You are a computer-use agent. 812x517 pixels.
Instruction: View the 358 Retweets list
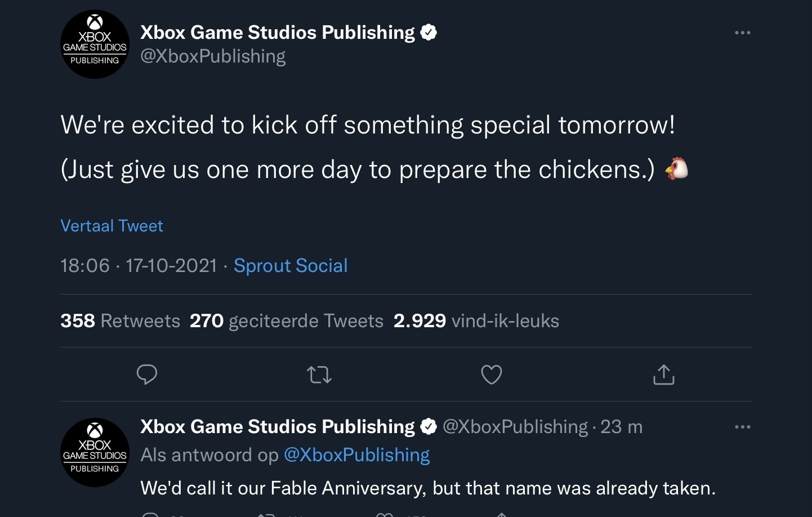pos(120,320)
